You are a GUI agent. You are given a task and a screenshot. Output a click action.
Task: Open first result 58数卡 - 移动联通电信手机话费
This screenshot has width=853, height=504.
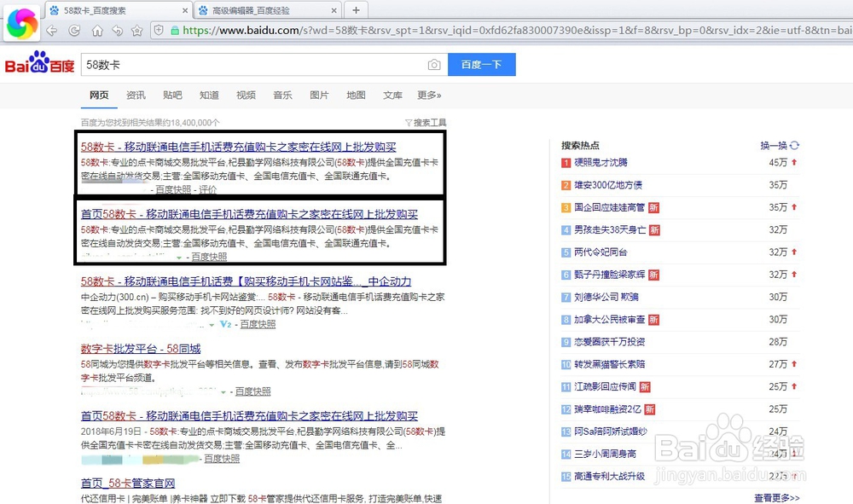(x=238, y=147)
